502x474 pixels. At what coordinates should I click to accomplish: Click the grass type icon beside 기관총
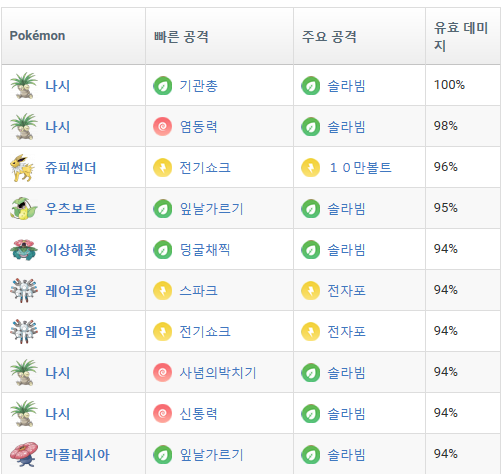click(x=162, y=86)
